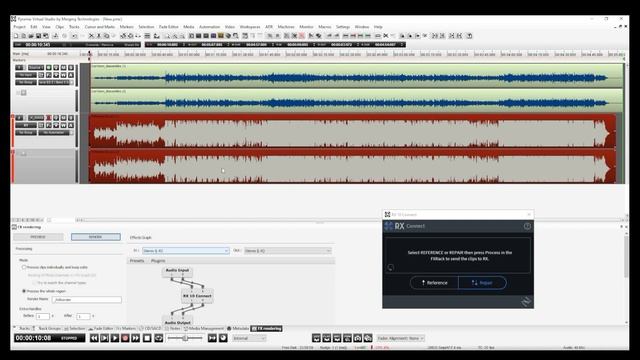Switch to the CD/SACD tab

[x=151, y=328]
